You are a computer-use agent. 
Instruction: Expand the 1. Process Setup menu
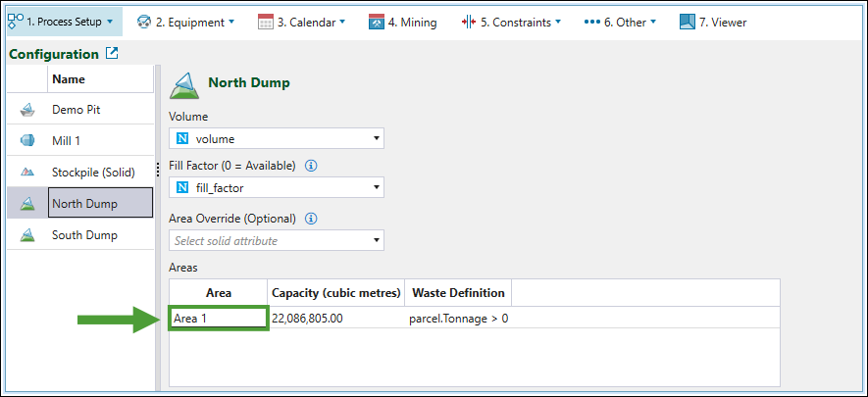pyautogui.click(x=63, y=22)
